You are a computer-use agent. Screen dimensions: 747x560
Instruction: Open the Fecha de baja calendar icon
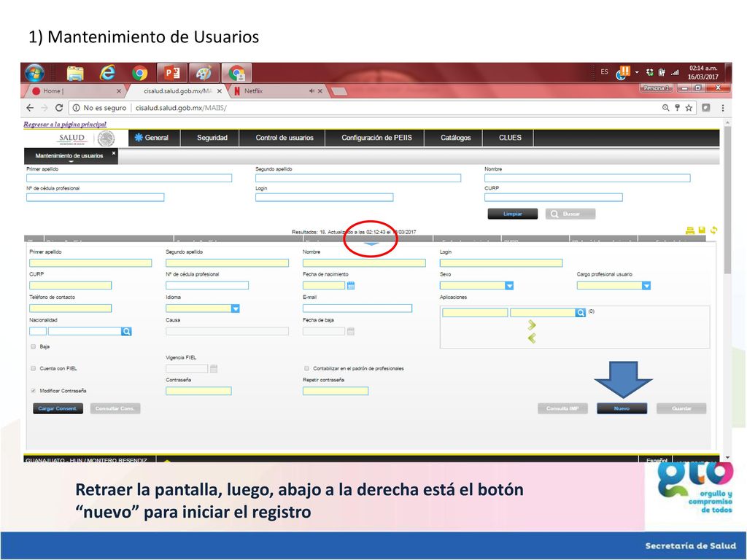(x=351, y=331)
